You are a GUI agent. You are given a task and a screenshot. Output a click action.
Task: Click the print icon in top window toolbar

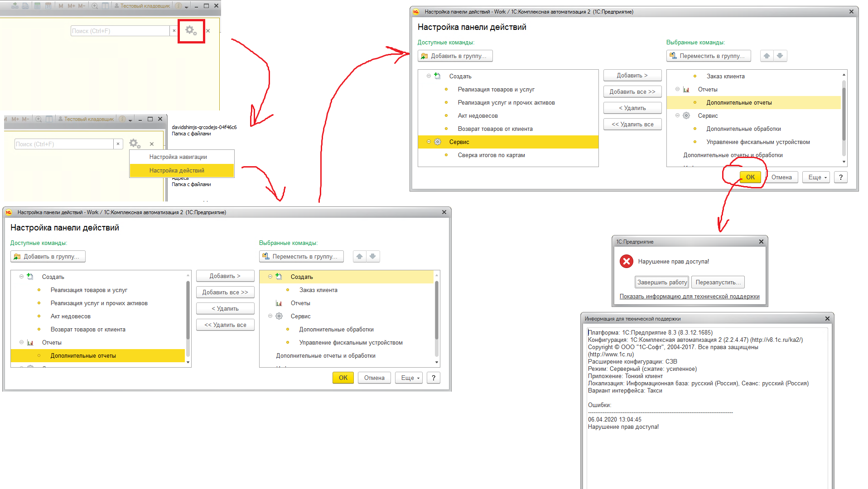click(x=25, y=6)
